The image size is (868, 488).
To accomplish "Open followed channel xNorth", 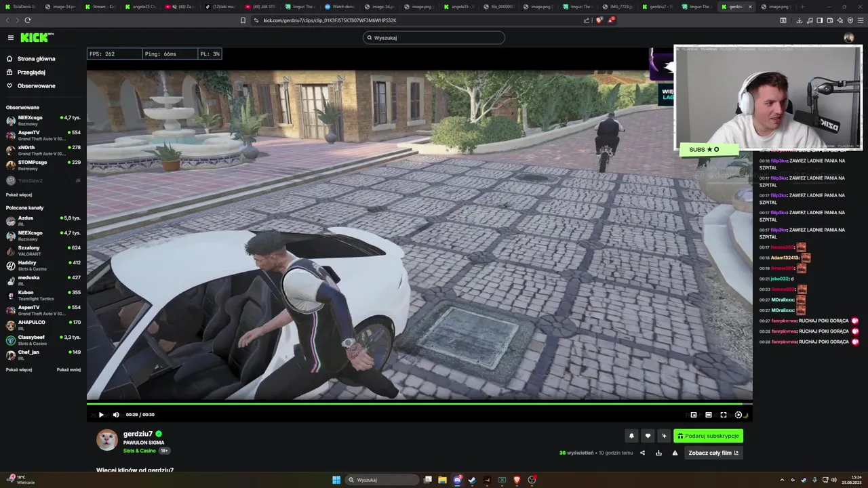I will click(x=43, y=150).
